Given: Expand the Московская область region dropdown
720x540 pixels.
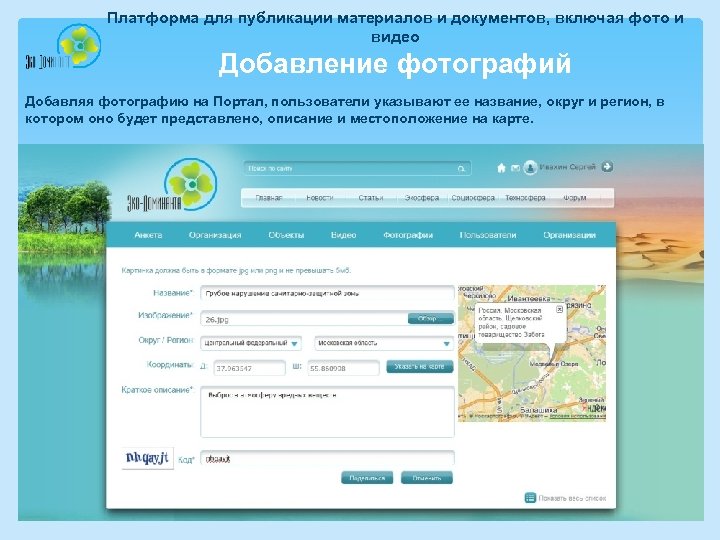Looking at the screenshot, I should pos(384,343).
